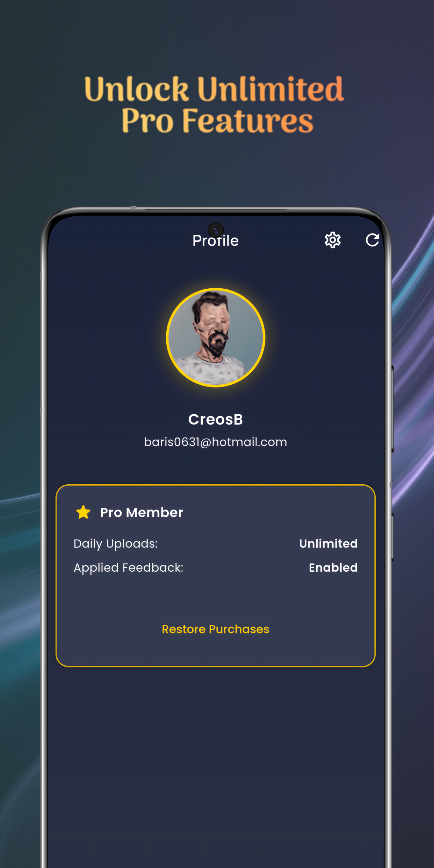Tap the front camera punch-hole
This screenshot has height=868, width=434.
pyautogui.click(x=216, y=230)
